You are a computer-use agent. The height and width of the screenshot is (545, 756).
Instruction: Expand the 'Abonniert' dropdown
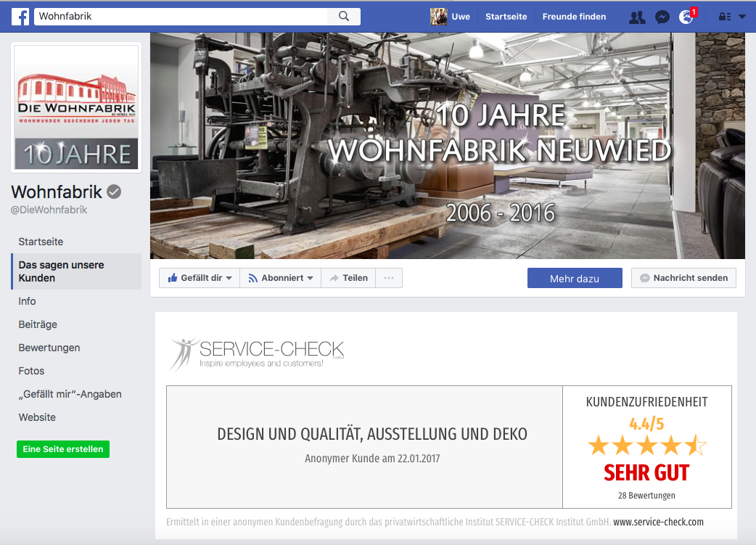click(x=280, y=278)
